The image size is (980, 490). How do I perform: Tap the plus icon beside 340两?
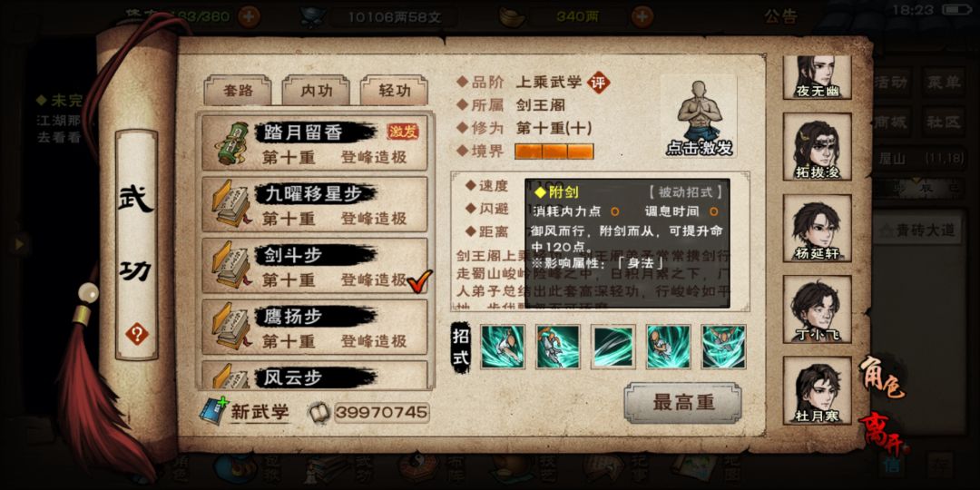642,17
